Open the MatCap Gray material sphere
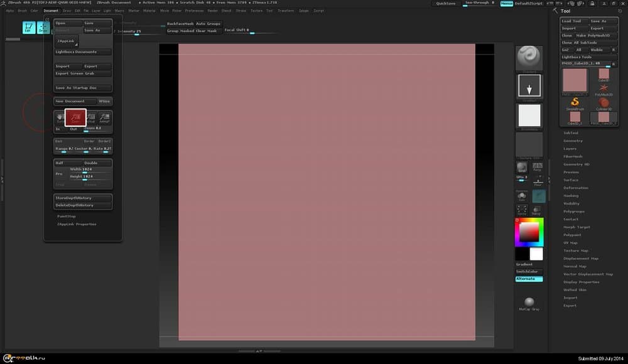 [x=529, y=301]
